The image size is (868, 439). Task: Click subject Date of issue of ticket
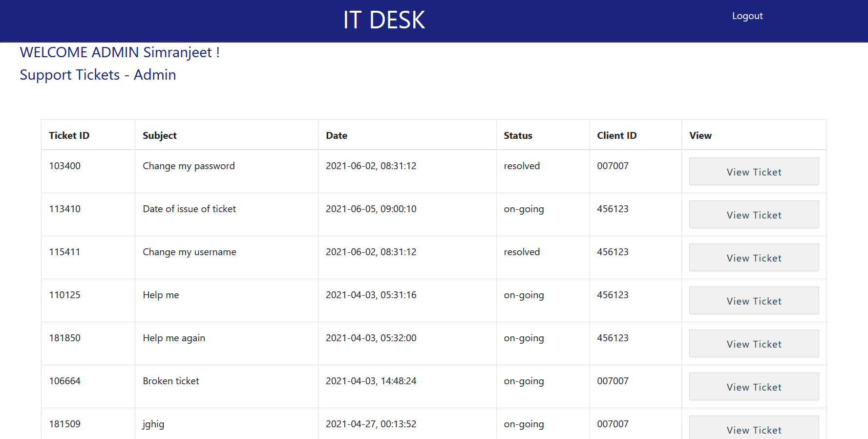click(189, 209)
